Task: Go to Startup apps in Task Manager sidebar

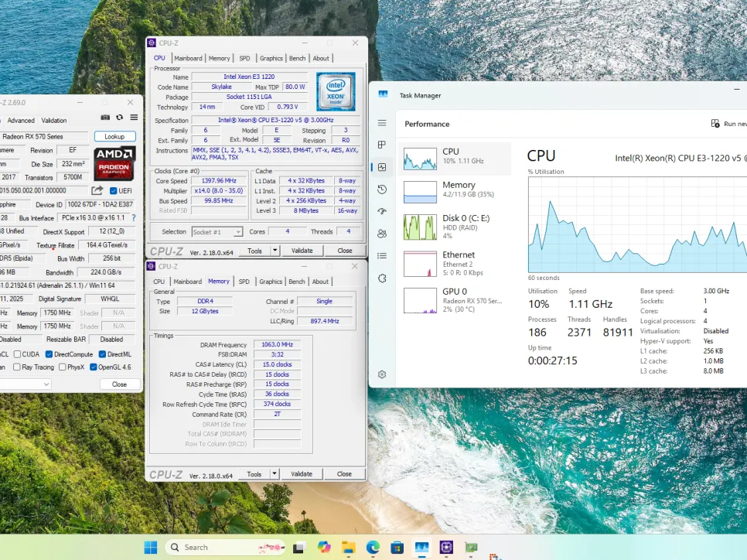Action: (x=382, y=211)
